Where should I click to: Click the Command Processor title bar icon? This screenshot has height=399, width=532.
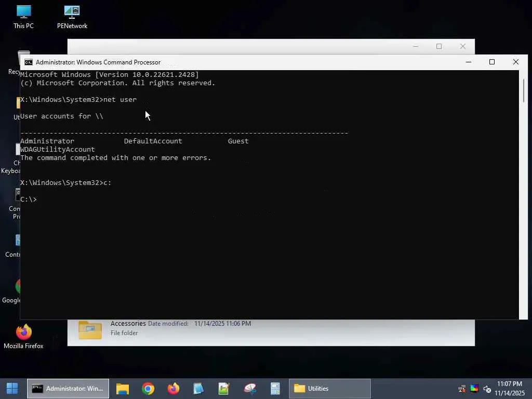[x=29, y=62]
